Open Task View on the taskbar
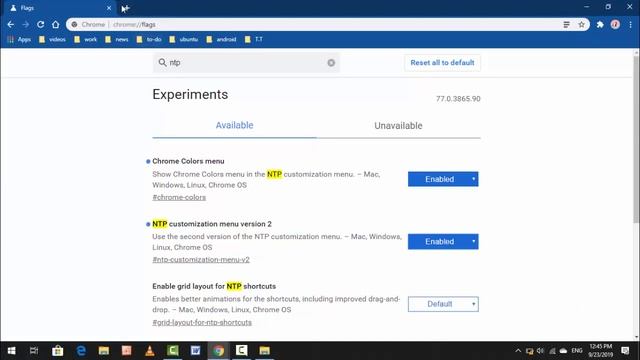The width and height of the screenshot is (640, 360). [x=34, y=351]
